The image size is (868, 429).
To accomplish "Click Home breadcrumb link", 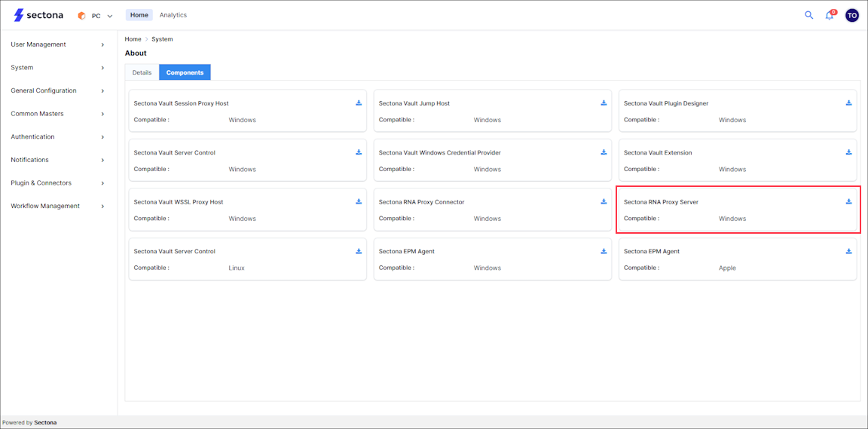I will click(x=133, y=39).
